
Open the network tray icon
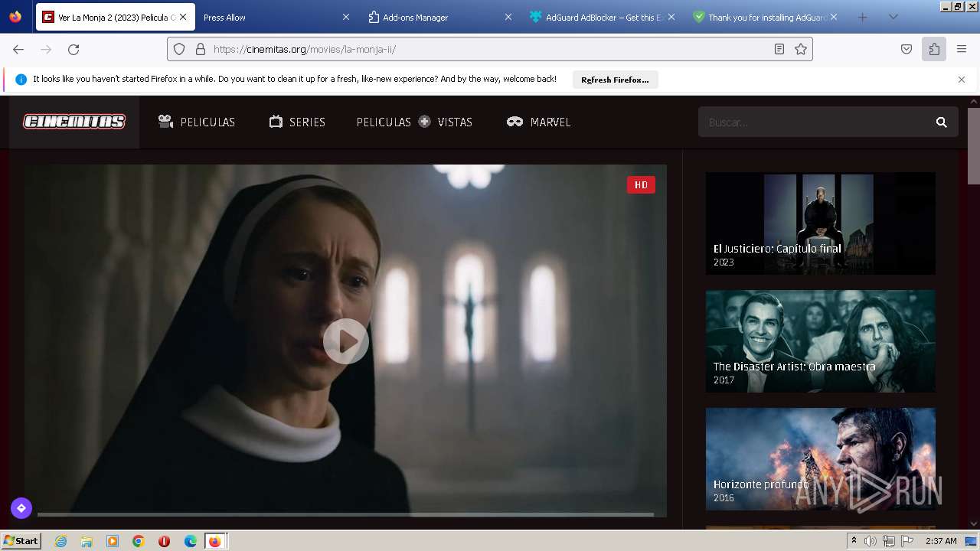point(888,541)
